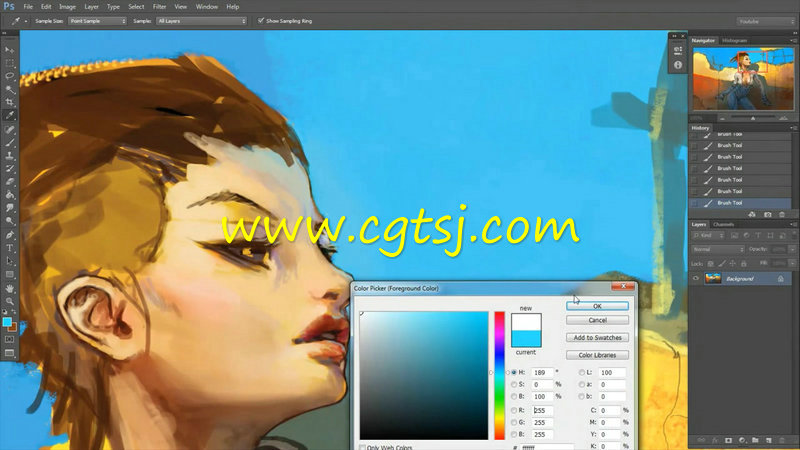Select the Lasso tool

point(9,76)
